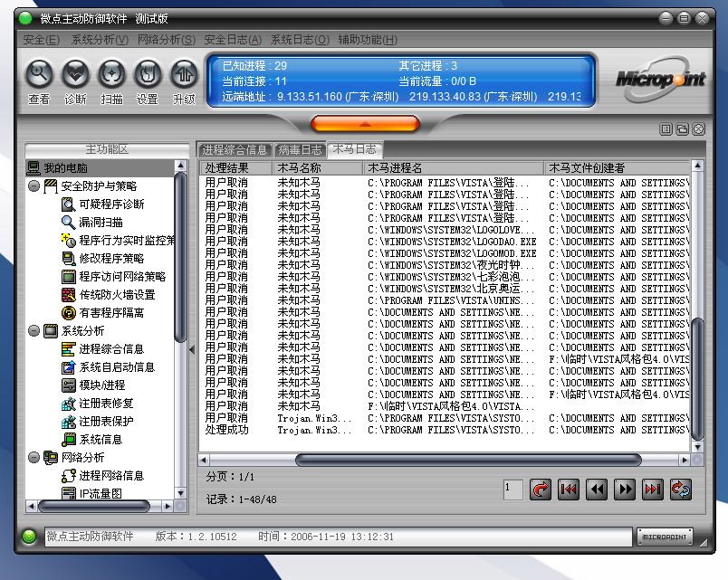Click the red go-to-page arrow button
The width and height of the screenshot is (728, 580).
[x=541, y=490]
